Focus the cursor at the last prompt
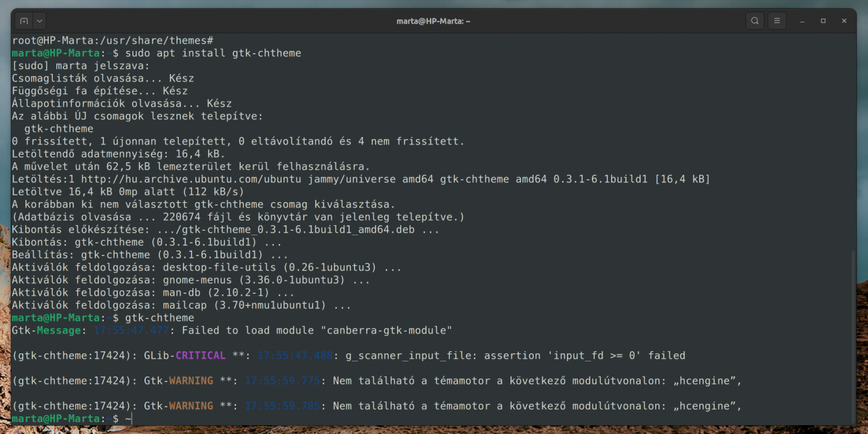 129,419
